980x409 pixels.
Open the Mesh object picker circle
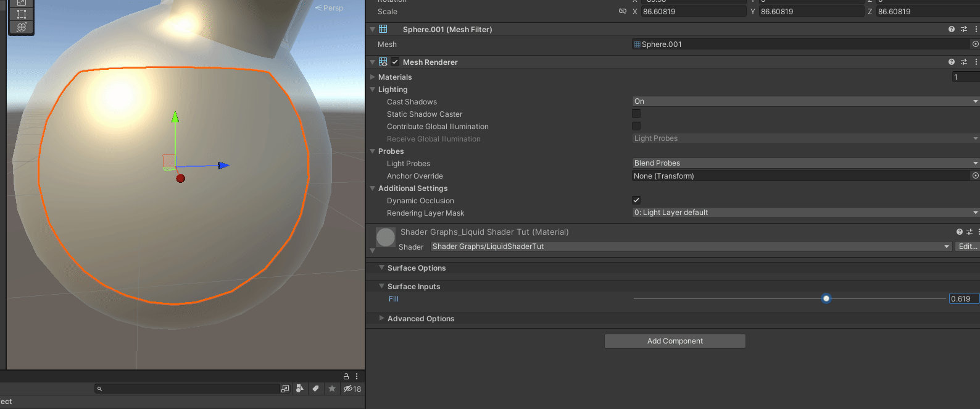pyautogui.click(x=976, y=44)
